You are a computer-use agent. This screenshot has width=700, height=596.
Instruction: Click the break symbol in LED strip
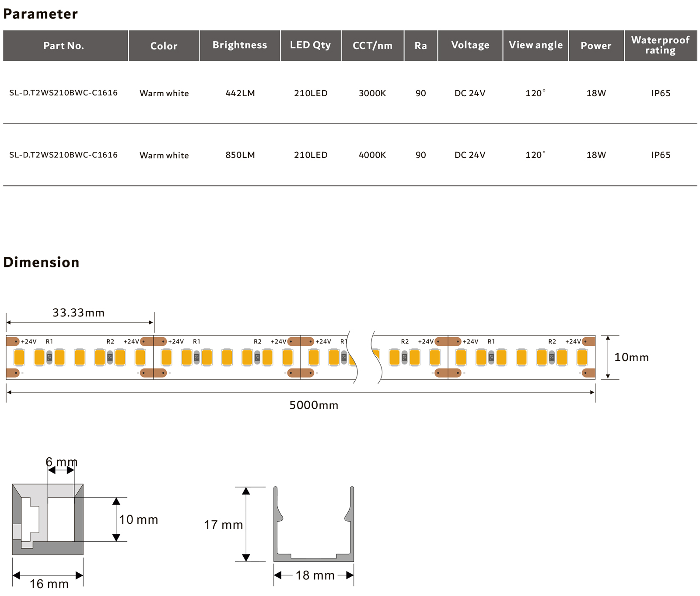coord(364,357)
